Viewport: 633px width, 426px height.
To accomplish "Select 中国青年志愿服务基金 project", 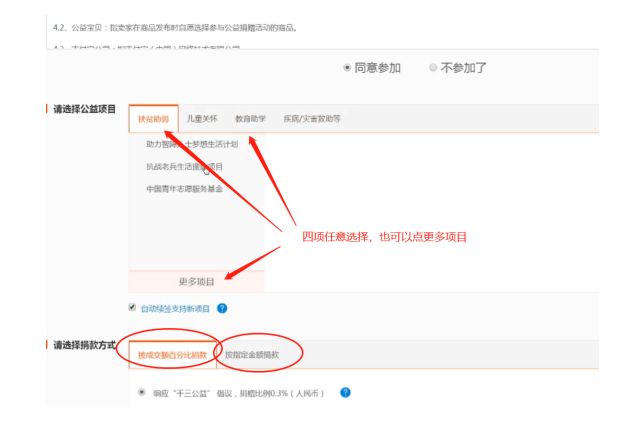I will (x=184, y=188).
